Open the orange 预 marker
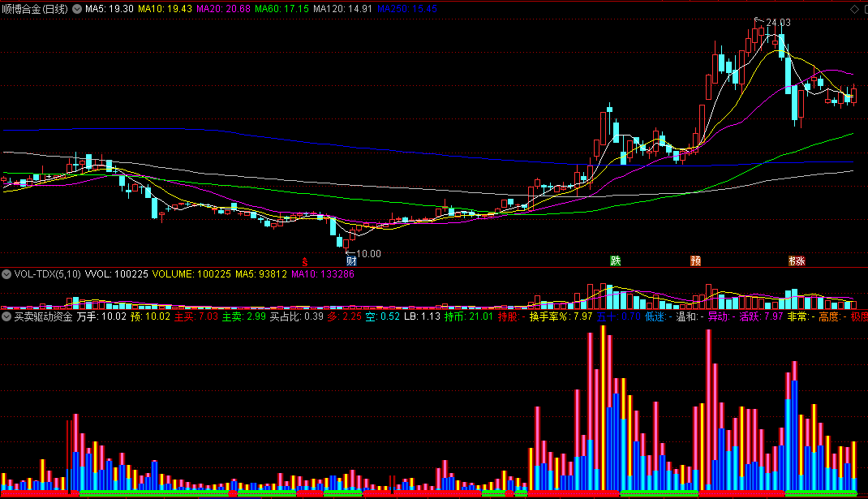Screen dimensions: 868x499 click(x=696, y=260)
